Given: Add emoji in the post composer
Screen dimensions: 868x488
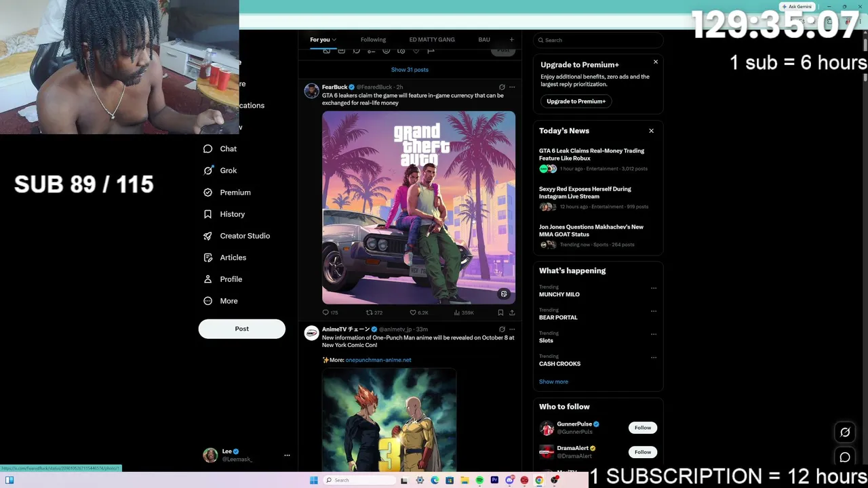Looking at the screenshot, I should click(386, 50).
